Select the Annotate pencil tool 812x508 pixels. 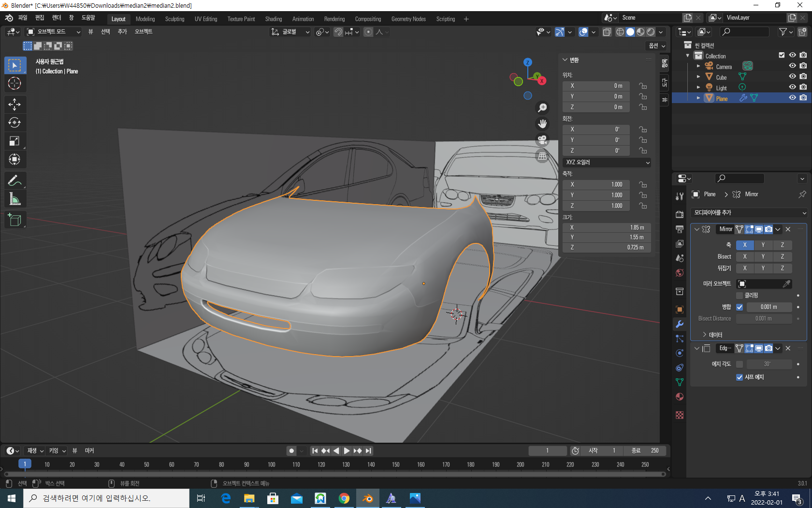(x=14, y=181)
